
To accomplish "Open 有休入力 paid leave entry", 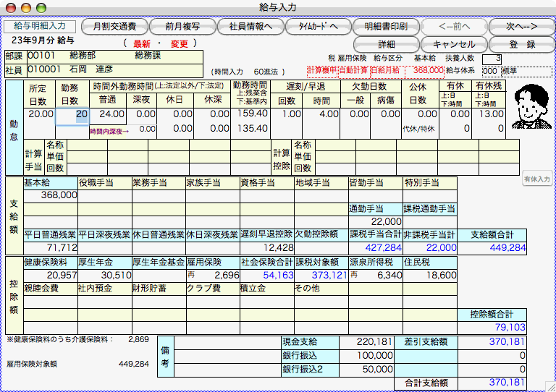I will [x=537, y=179].
